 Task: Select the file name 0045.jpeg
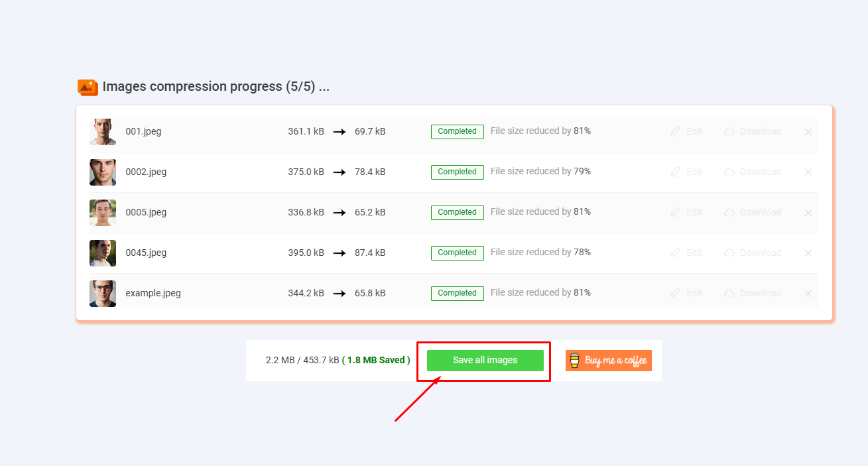tap(146, 253)
